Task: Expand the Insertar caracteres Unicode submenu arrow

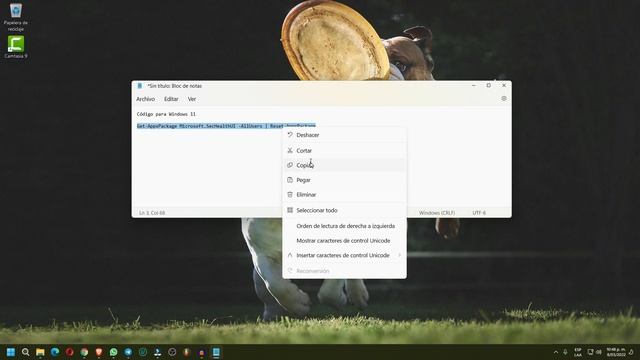Action: (399, 255)
